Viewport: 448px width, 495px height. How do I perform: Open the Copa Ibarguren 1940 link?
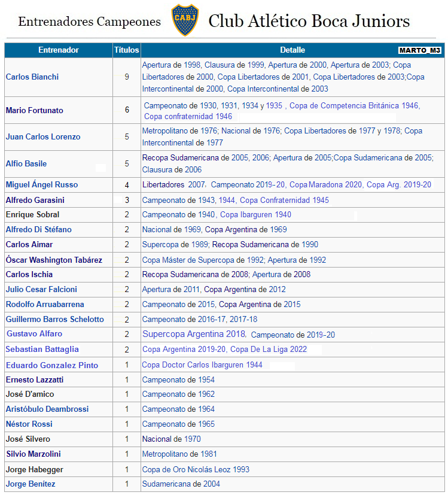(255, 215)
